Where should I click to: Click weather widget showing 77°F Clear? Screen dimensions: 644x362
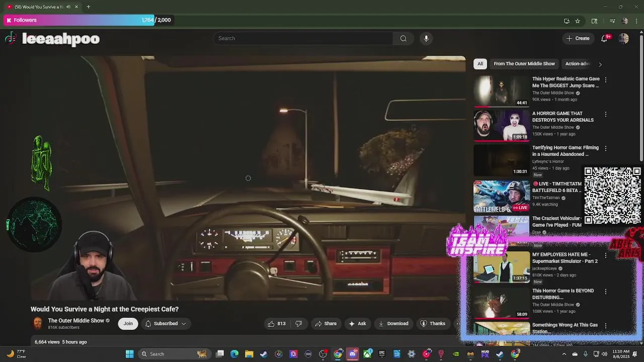[16, 354]
